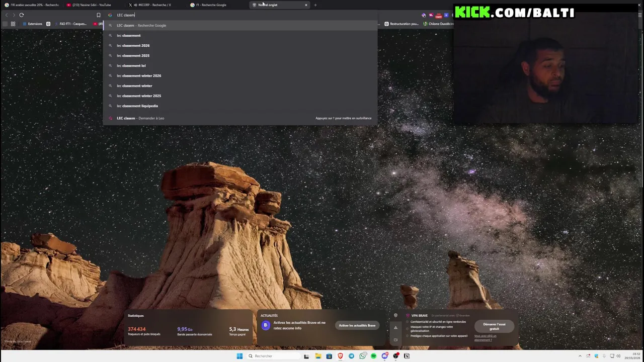Pick suggestion lec classement liquipedia
The image size is (644, 362).
coord(240,106)
